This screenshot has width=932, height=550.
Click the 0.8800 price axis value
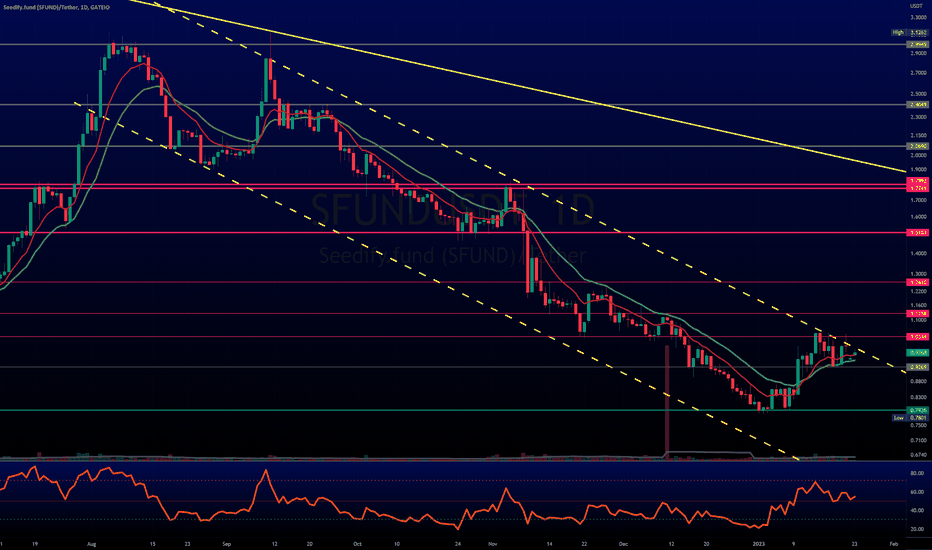click(x=918, y=381)
